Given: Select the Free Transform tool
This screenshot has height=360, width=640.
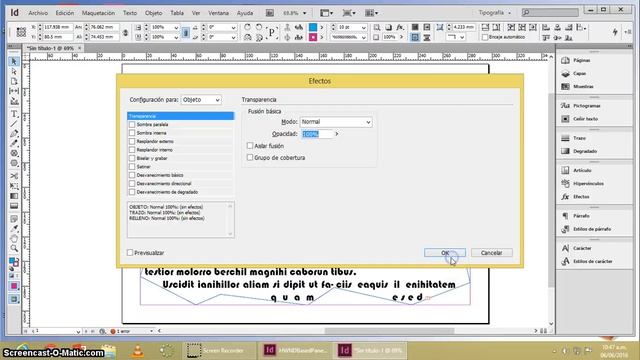Looking at the screenshot, I should pos(14,186).
